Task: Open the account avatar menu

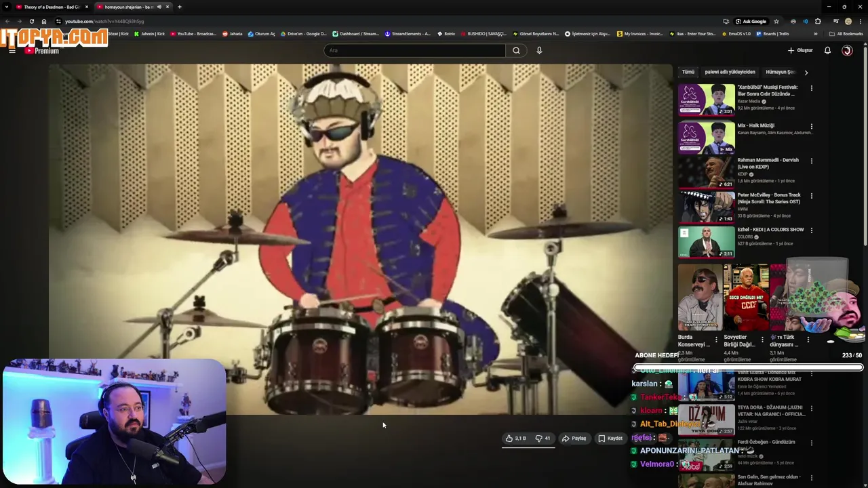Action: [847, 50]
